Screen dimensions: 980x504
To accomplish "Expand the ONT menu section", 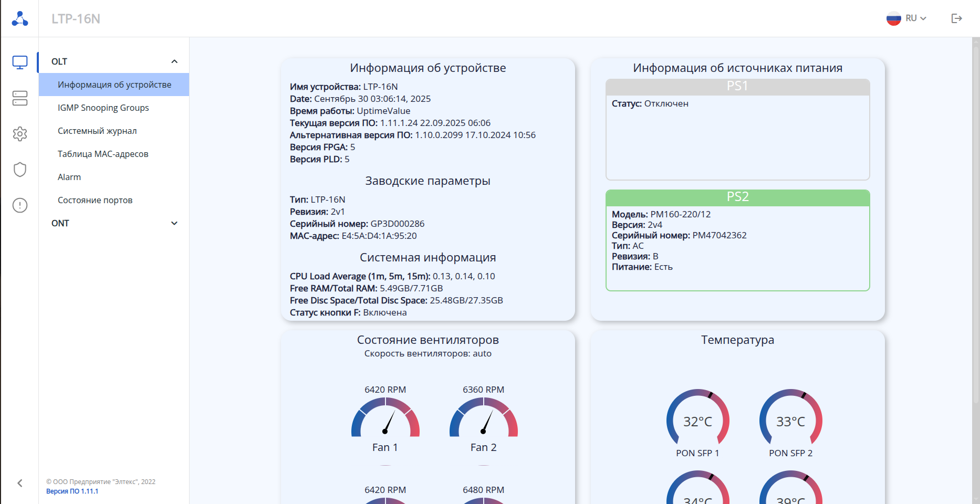I will tap(114, 223).
